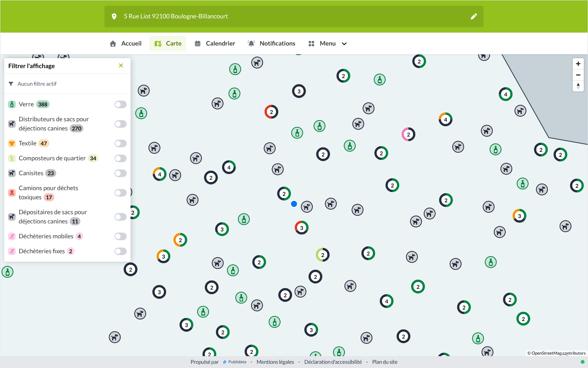Toggle the Textile filter switch
The width and height of the screenshot is (588, 368).
point(121,143)
